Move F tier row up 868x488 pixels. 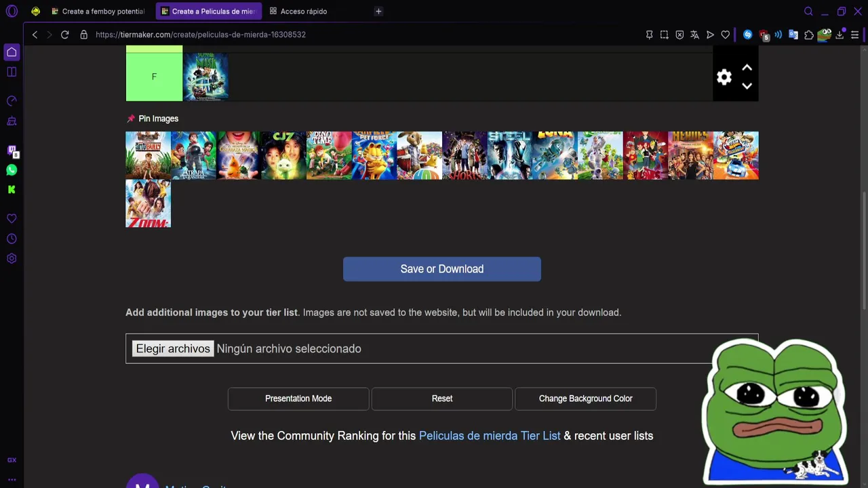(747, 68)
